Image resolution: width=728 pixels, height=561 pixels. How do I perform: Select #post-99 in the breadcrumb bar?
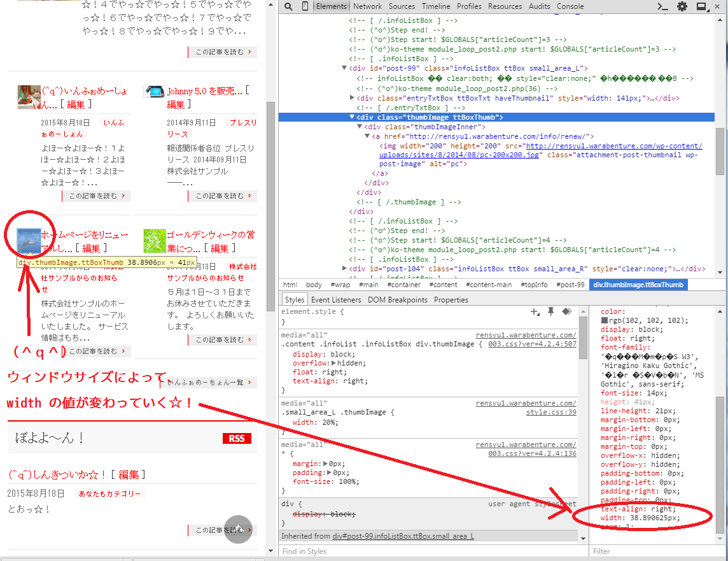(x=570, y=285)
